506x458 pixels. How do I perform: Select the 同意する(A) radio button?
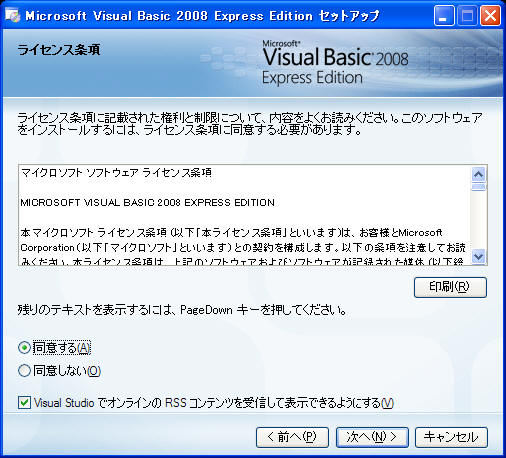(x=24, y=348)
